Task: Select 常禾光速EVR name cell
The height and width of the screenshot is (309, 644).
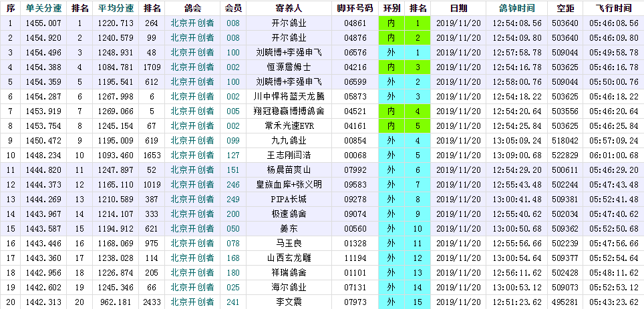Action: pyautogui.click(x=289, y=126)
